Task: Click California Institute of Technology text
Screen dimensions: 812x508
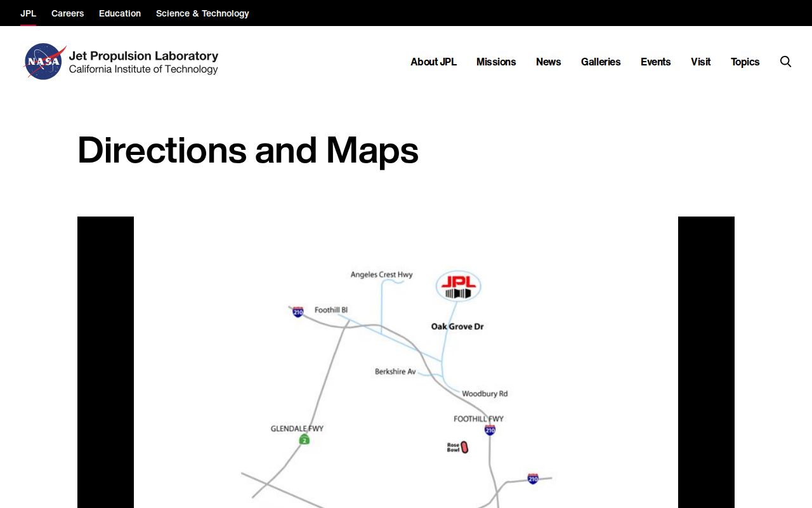Action: pyautogui.click(x=143, y=69)
